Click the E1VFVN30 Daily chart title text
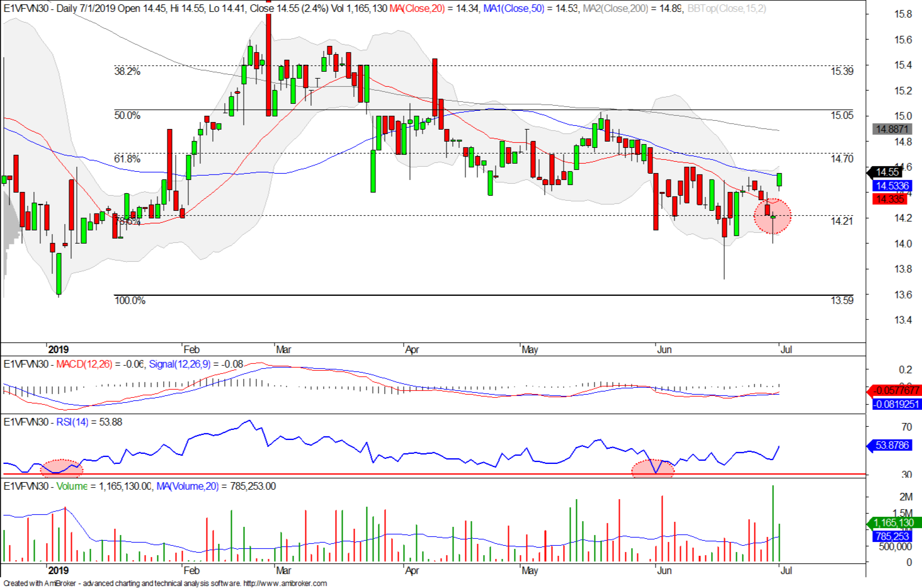The width and height of the screenshot is (922, 588). point(195,9)
